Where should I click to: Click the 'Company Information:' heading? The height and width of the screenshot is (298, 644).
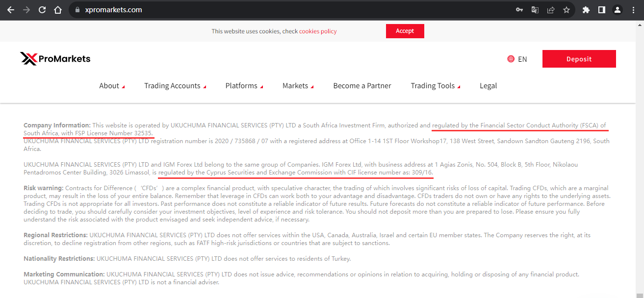[57, 125]
